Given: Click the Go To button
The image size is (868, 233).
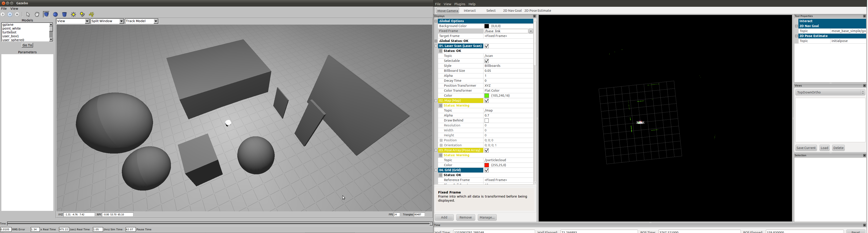Looking at the screenshot, I should (x=27, y=45).
